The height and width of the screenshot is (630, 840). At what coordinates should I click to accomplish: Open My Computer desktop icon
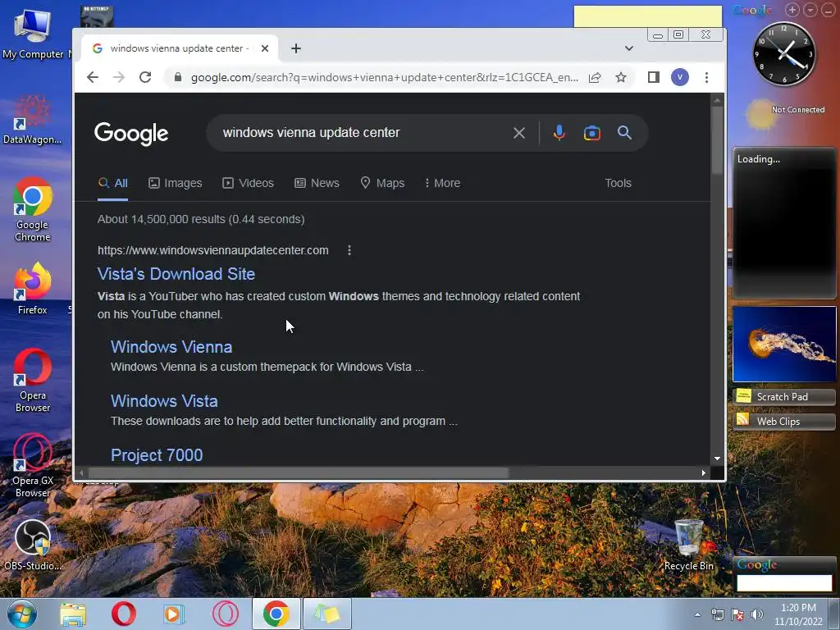point(33,34)
